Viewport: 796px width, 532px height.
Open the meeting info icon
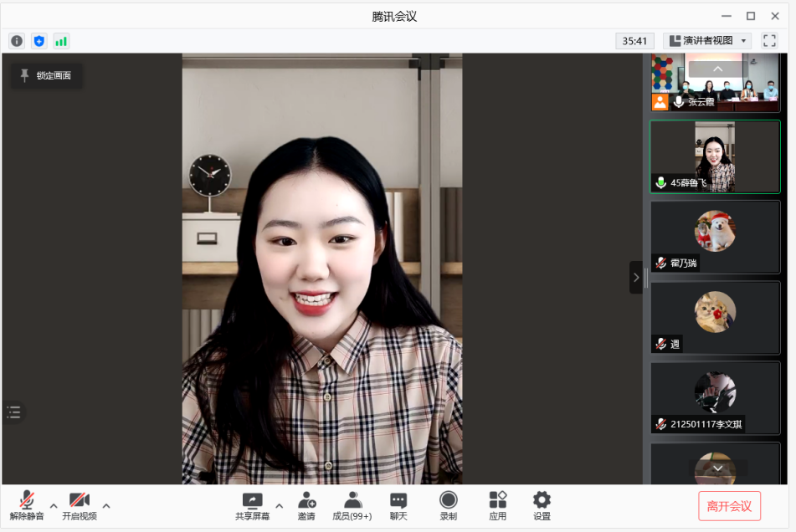pyautogui.click(x=17, y=41)
